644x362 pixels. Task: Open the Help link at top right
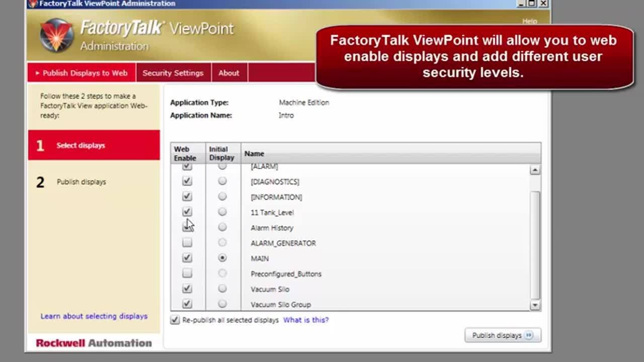click(530, 21)
